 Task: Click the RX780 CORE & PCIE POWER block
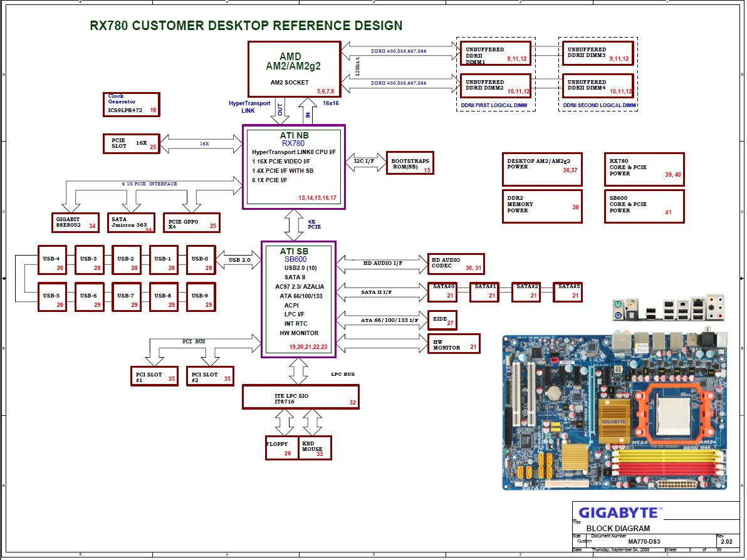(644, 169)
